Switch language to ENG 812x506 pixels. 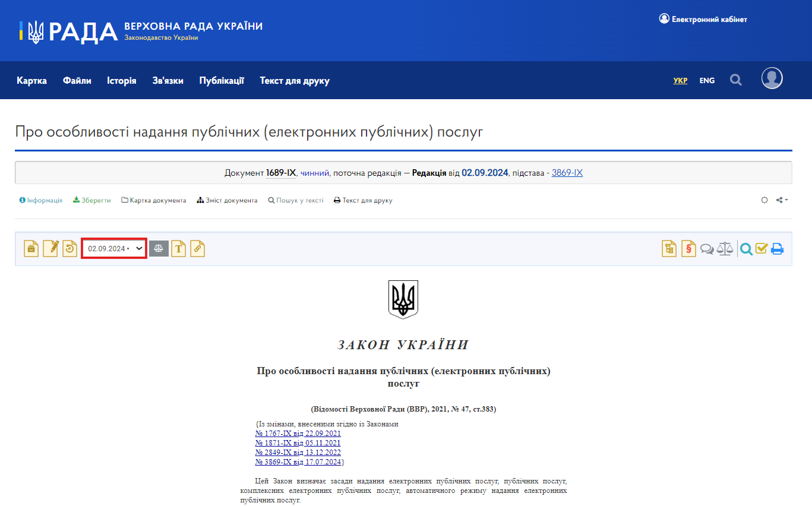tap(707, 80)
